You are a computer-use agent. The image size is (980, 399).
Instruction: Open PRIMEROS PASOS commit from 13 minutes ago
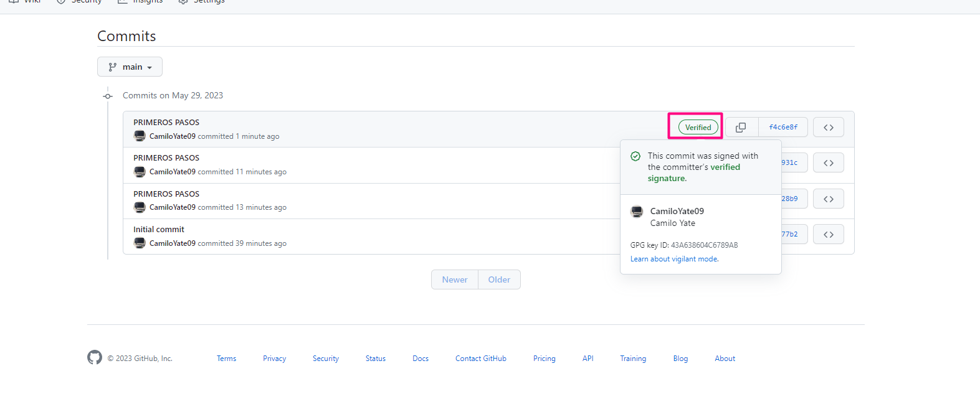[x=166, y=194]
